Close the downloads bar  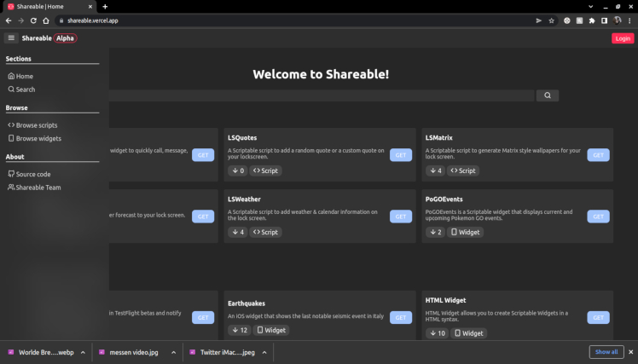[630, 352]
